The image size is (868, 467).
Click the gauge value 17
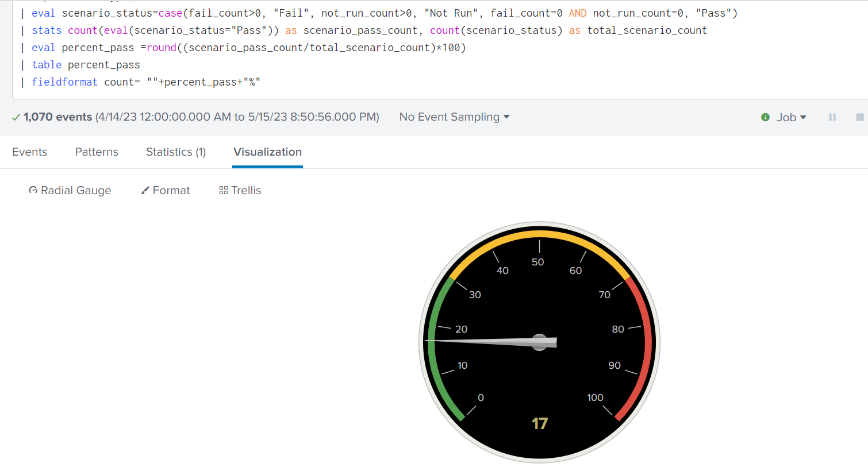pyautogui.click(x=539, y=423)
